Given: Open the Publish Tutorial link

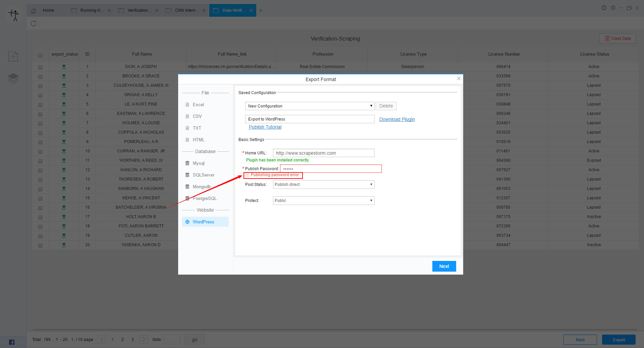Looking at the screenshot, I should [x=265, y=127].
